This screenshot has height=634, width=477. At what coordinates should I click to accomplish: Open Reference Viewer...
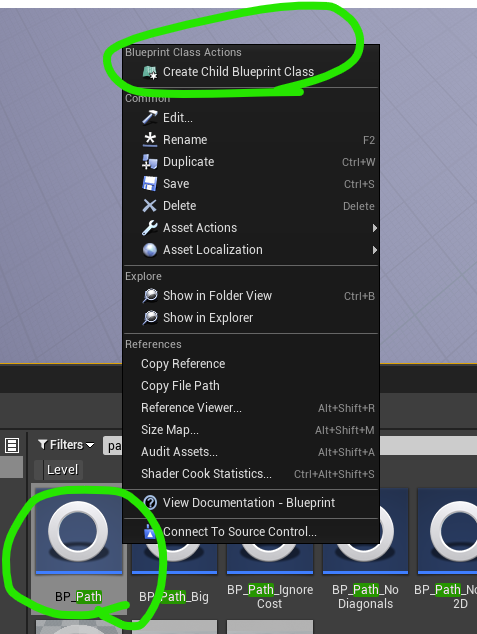[x=251, y=408]
